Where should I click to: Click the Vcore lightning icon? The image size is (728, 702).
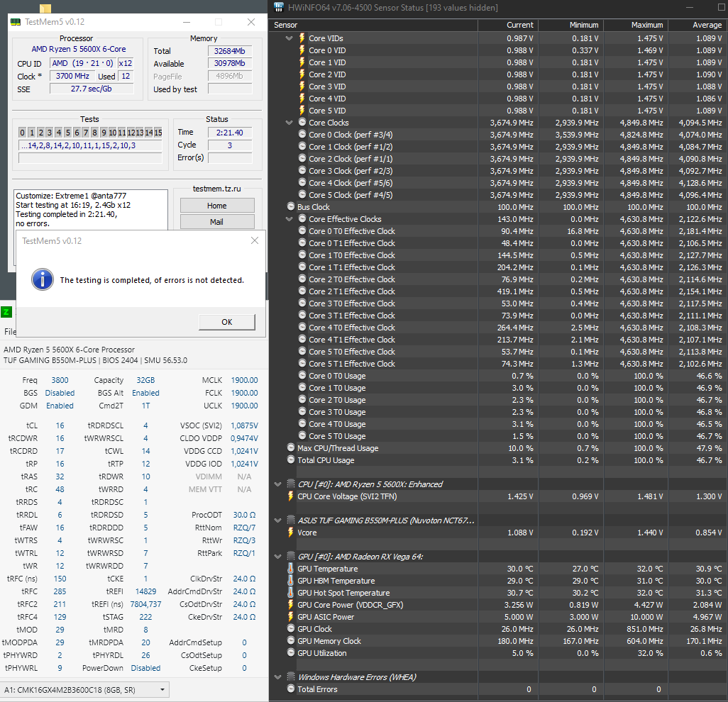point(291,533)
